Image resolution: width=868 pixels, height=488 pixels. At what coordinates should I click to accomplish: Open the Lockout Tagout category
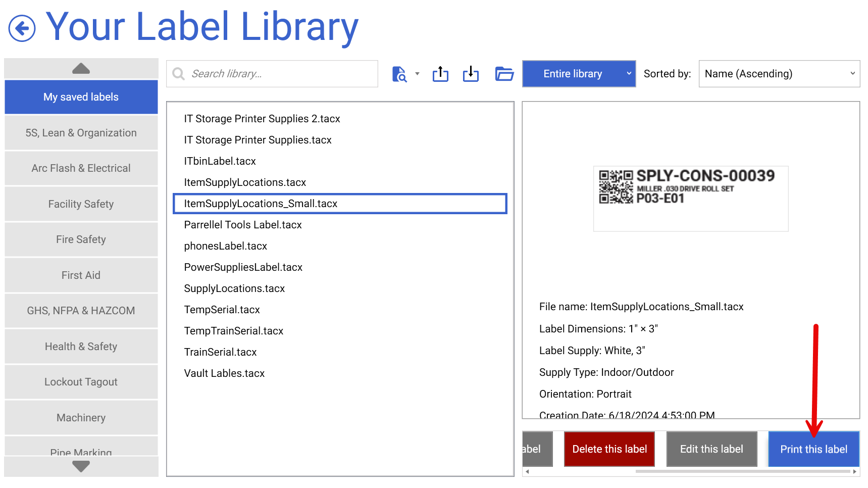point(81,382)
